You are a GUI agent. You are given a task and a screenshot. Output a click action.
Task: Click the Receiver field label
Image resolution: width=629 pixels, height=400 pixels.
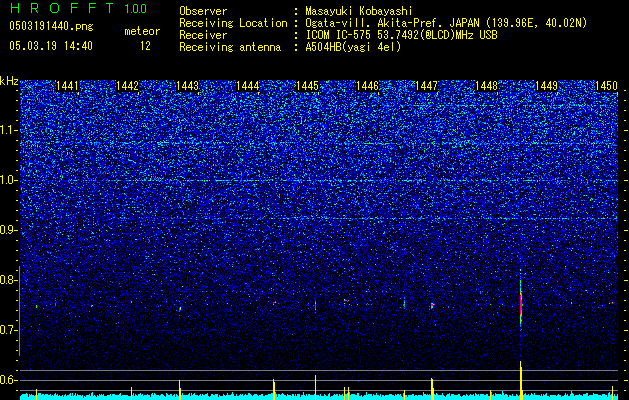[203, 35]
